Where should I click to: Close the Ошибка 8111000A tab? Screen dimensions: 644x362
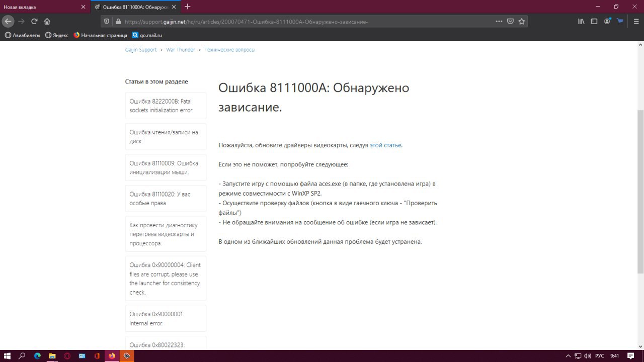[x=175, y=7]
